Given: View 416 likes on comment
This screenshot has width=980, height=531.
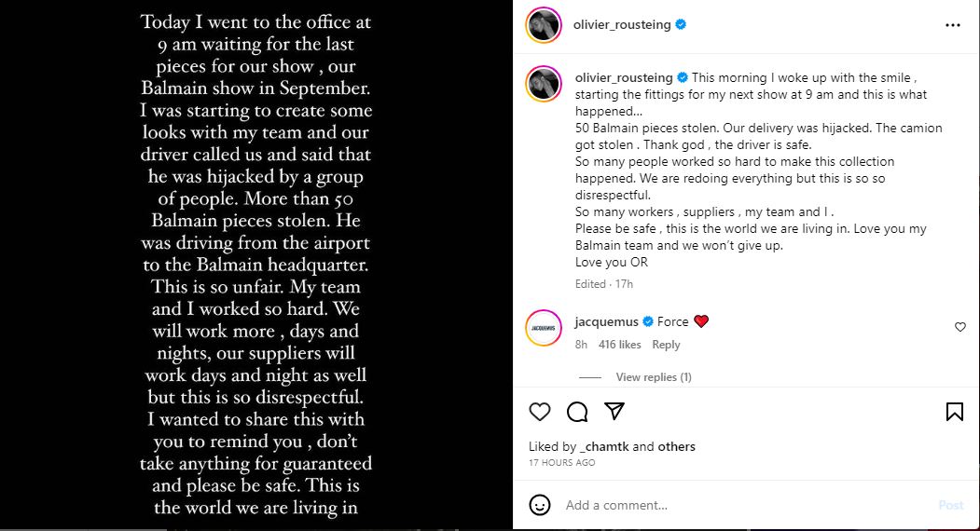Looking at the screenshot, I should pos(619,345).
